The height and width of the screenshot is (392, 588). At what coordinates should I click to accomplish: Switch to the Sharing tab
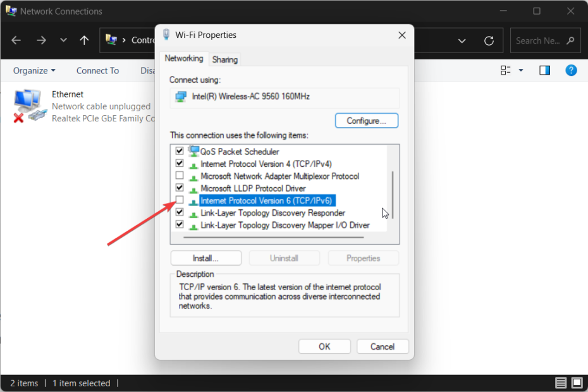coord(224,59)
